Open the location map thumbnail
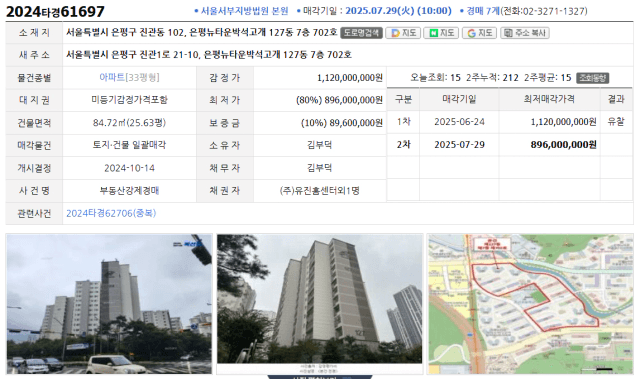Image resolution: width=640 pixels, height=379 pixels. tap(530, 304)
